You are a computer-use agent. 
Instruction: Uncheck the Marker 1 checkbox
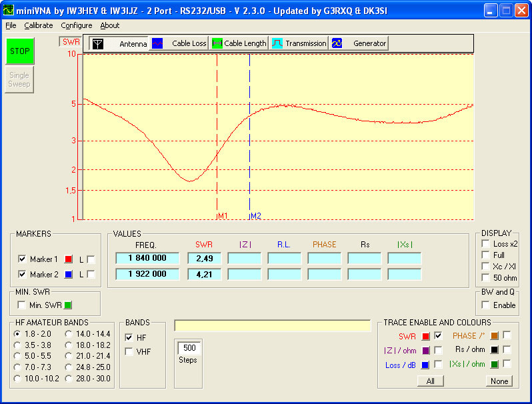point(22,259)
